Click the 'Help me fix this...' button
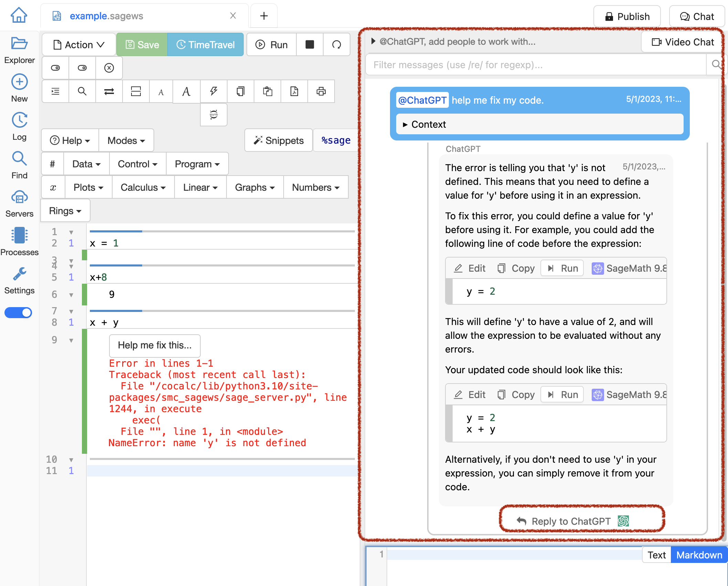This screenshot has width=728, height=586. 155,346
